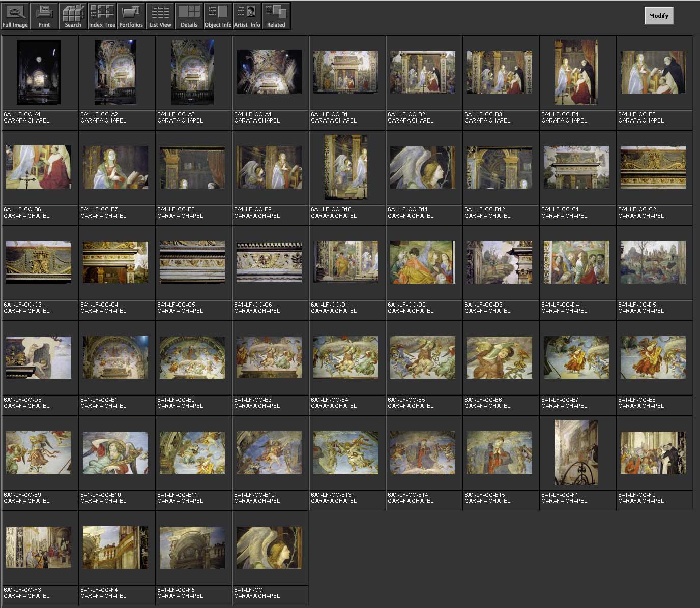
Task: Select thumbnail 6A1-LF-CC-F2
Action: [x=653, y=452]
